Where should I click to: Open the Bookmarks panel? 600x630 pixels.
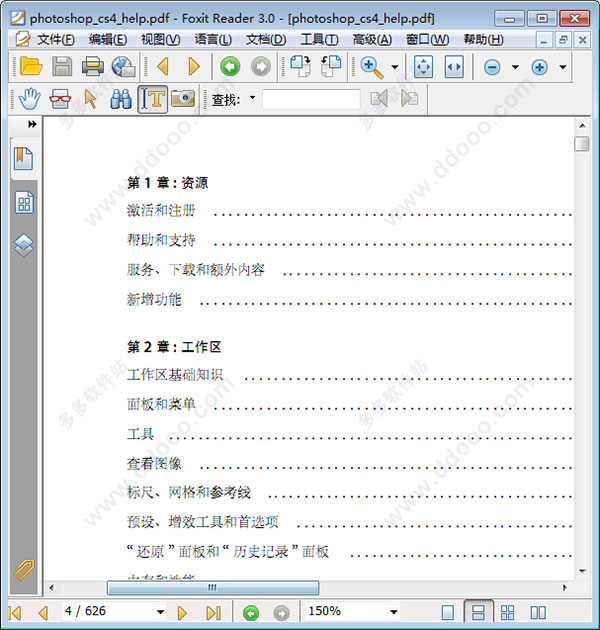point(24,158)
